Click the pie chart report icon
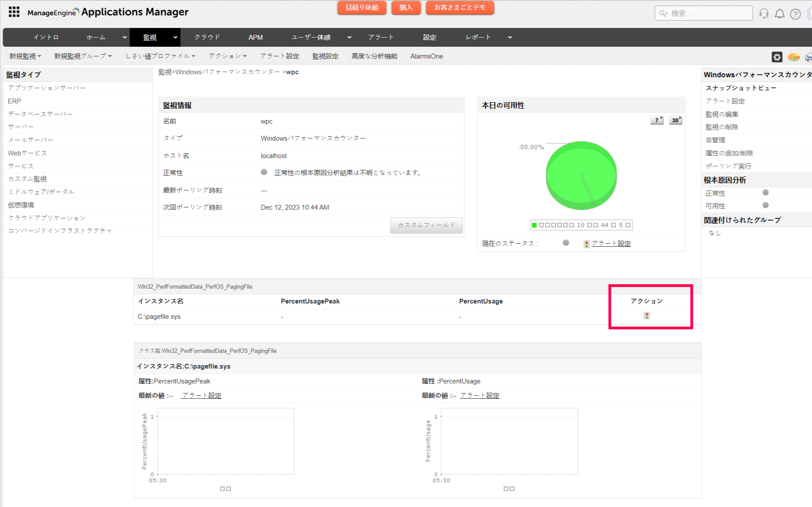Screen dimensions: 812x507 [x=793, y=57]
